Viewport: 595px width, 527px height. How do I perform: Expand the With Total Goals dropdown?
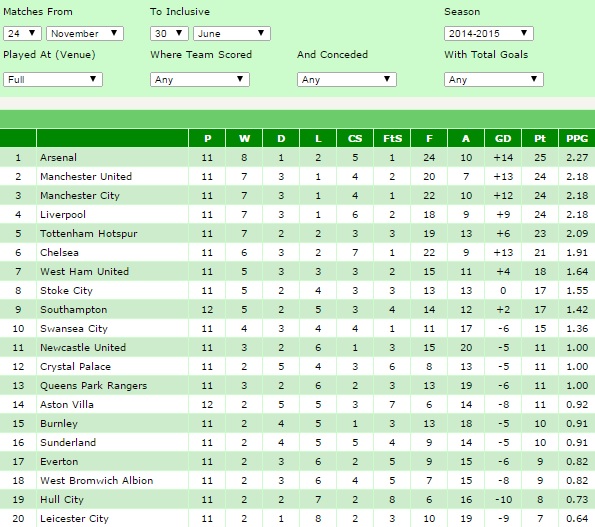click(494, 80)
